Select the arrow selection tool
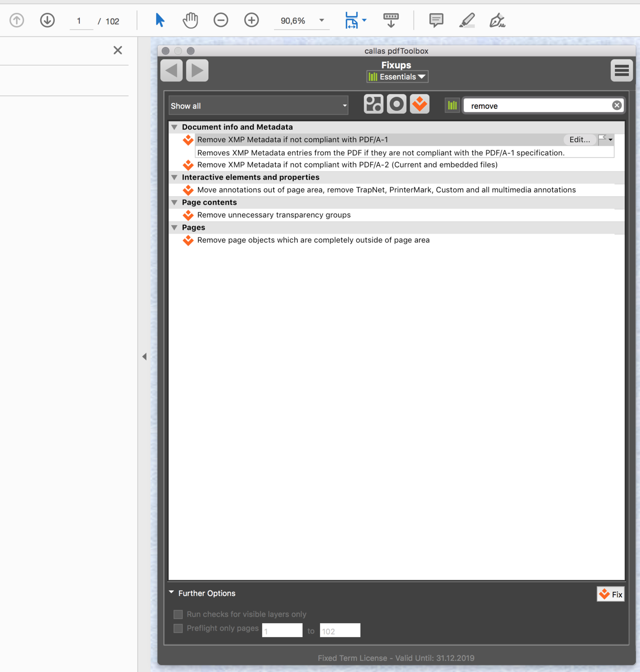 click(x=159, y=21)
